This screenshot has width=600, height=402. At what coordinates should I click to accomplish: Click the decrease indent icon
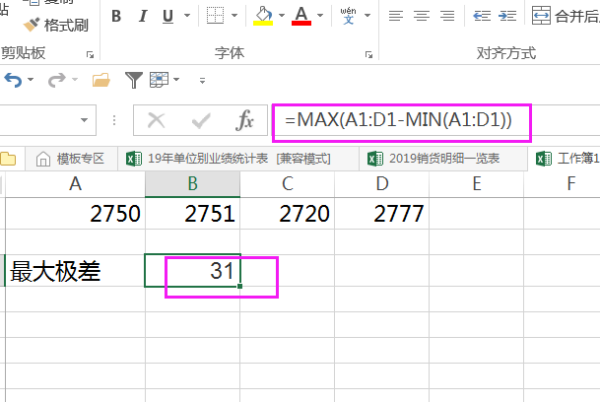click(x=483, y=16)
